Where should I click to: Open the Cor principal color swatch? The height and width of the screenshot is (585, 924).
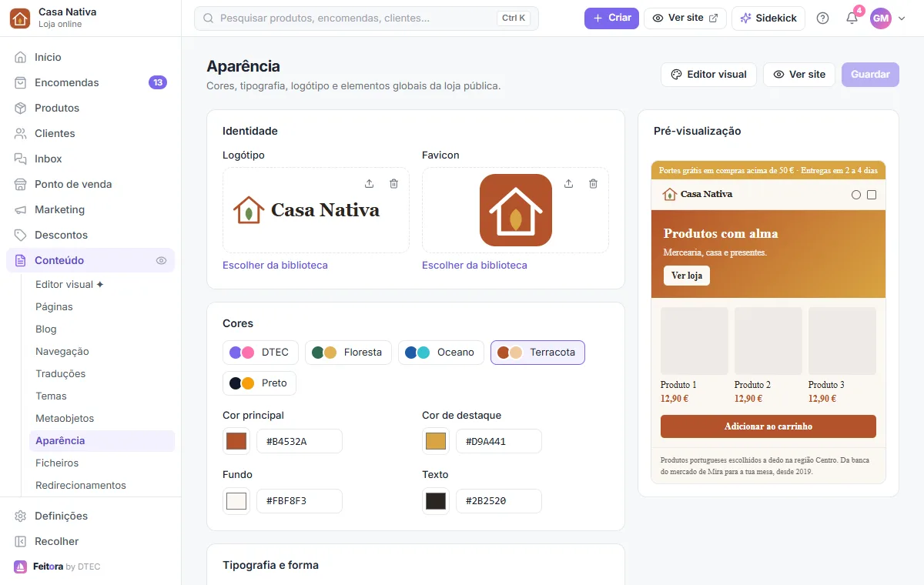click(236, 441)
